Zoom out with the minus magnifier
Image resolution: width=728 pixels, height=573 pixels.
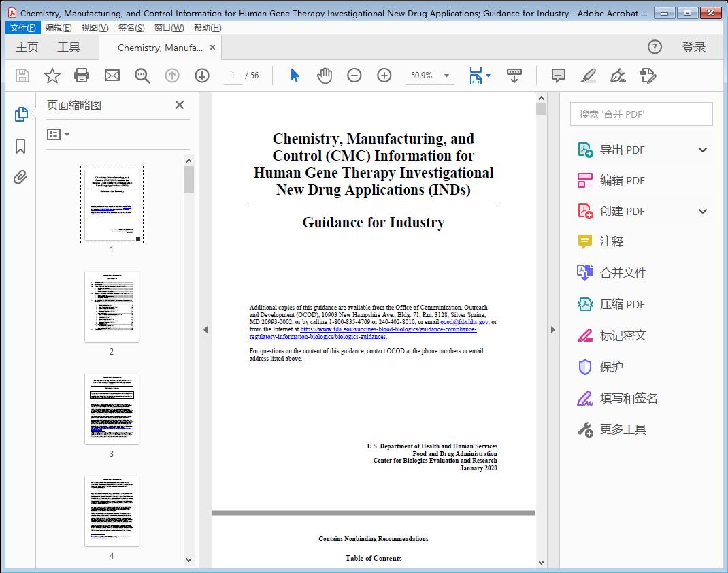click(x=354, y=76)
